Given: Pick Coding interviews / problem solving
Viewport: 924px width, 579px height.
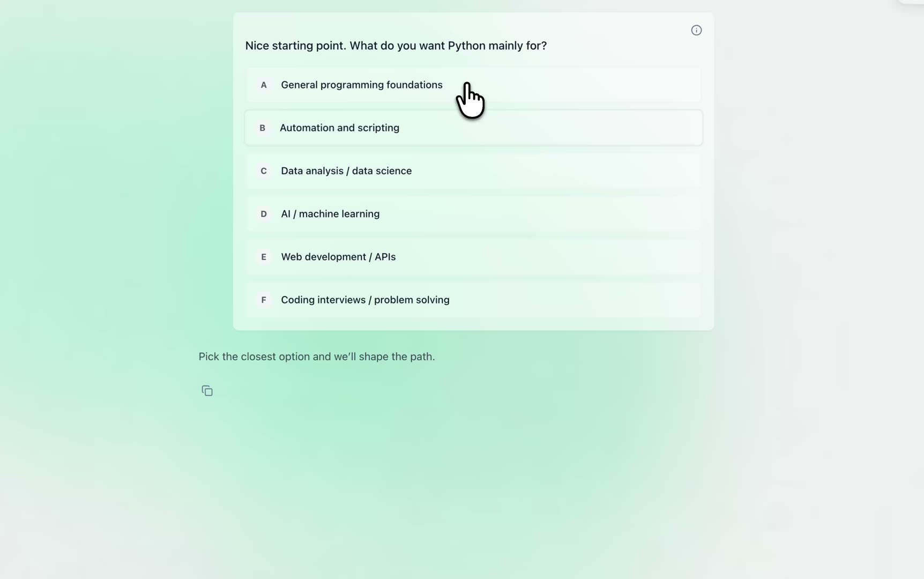Looking at the screenshot, I should click(x=365, y=300).
